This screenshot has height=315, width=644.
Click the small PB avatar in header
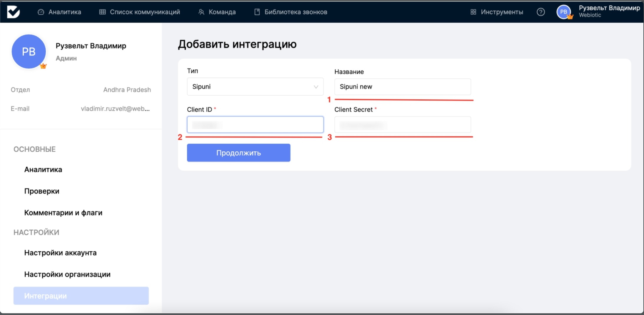[x=564, y=12]
